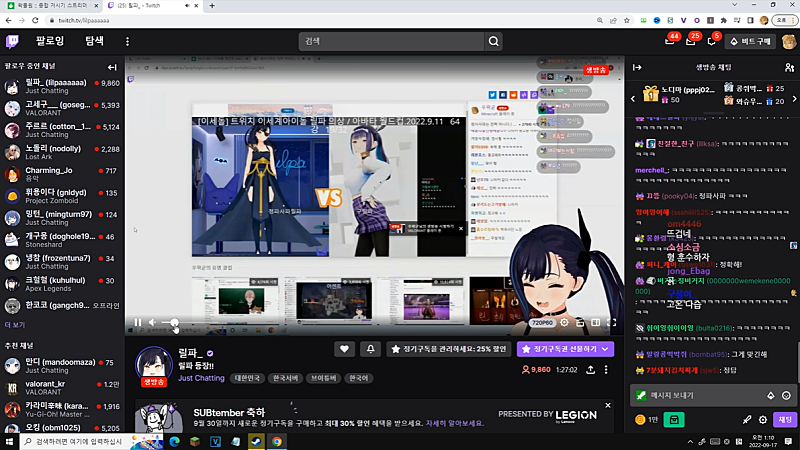Open the Charming_Jo channel
Image resolution: width=800 pixels, height=450 pixels.
62,174
